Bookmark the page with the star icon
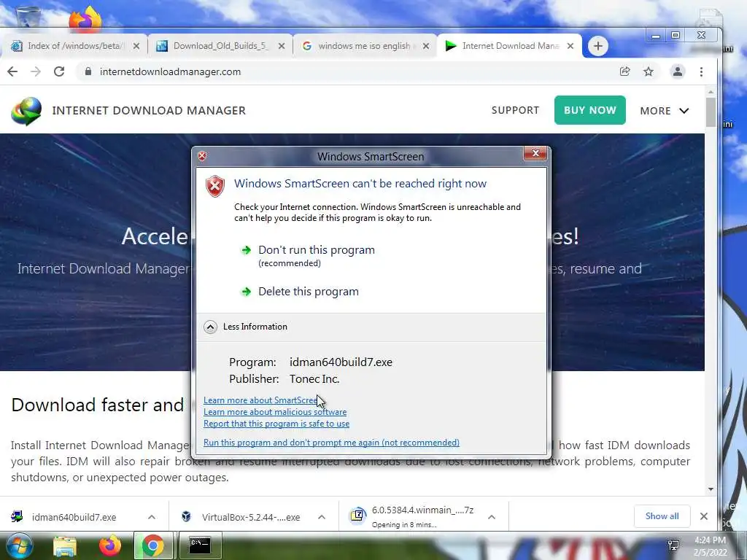The width and height of the screenshot is (747, 560). pos(649,71)
